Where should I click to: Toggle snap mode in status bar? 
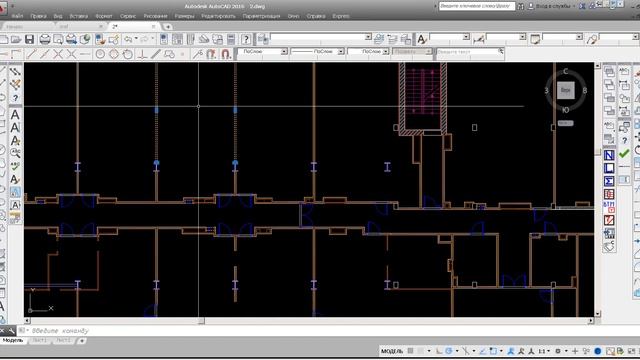(420, 351)
